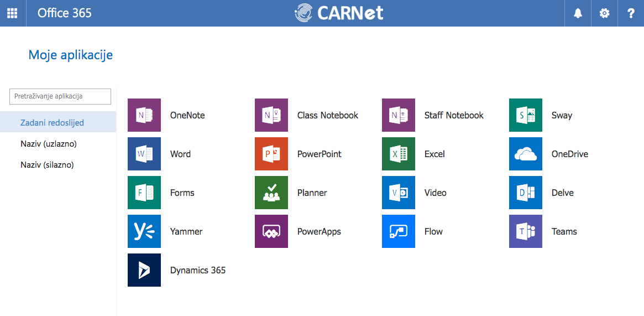Open the OneNote app tile icon
The height and width of the screenshot is (316, 644).
[x=144, y=115]
